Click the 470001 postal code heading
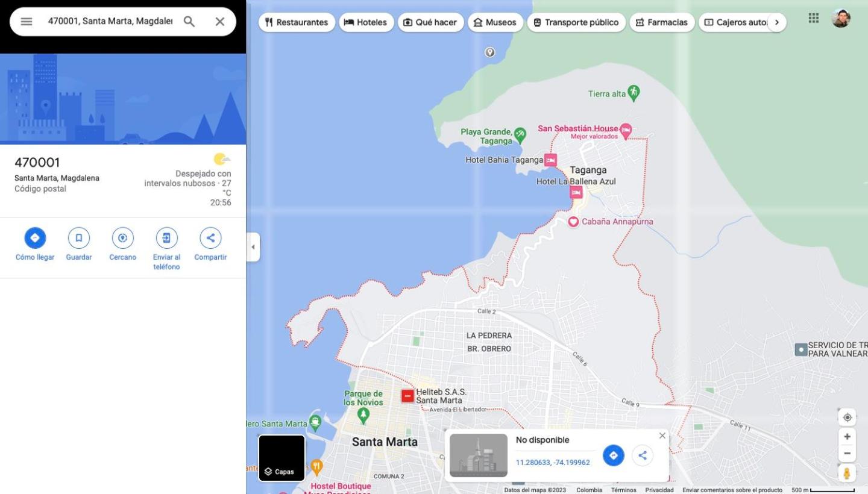This screenshot has width=868, height=494. click(37, 163)
